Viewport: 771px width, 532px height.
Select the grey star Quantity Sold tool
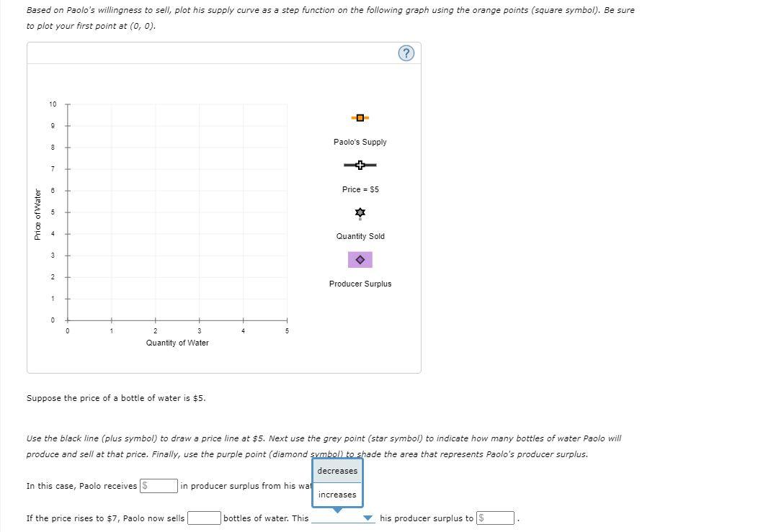(x=360, y=212)
